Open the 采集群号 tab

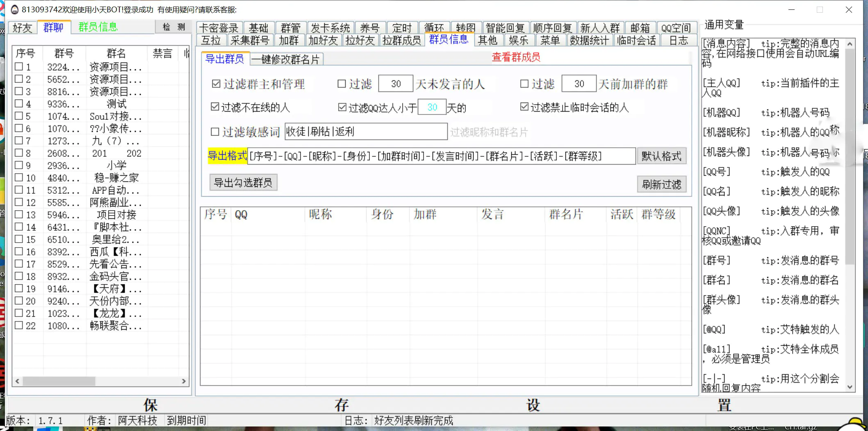[x=249, y=40]
